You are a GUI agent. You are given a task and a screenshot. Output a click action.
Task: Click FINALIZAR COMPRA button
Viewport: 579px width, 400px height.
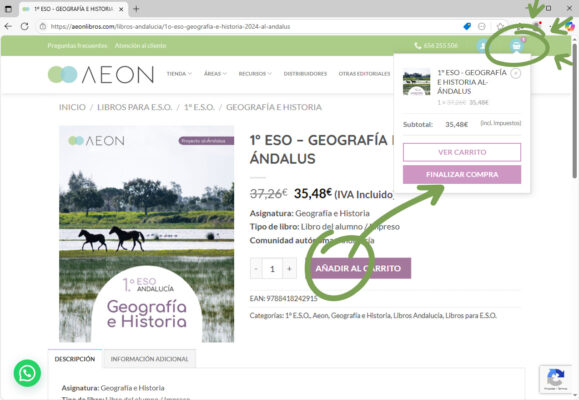pos(462,174)
